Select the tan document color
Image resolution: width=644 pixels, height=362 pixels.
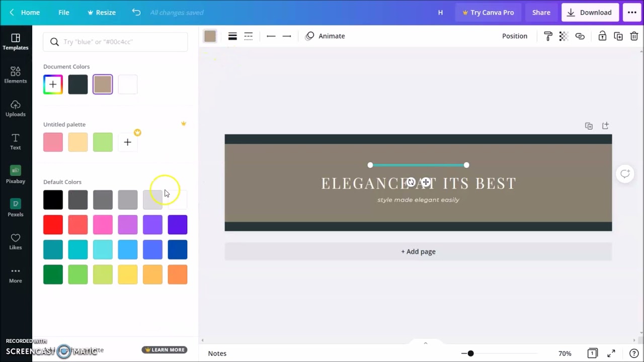(x=103, y=84)
